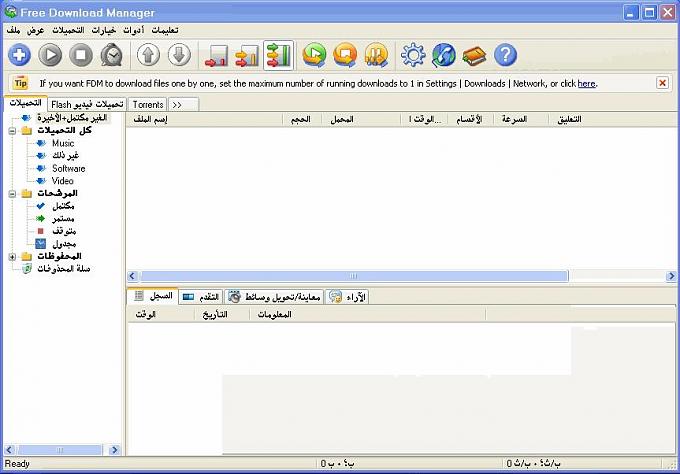Click download list scrollbar right arrow
Image resolution: width=680 pixels, height=474 pixels.
[x=670, y=276]
